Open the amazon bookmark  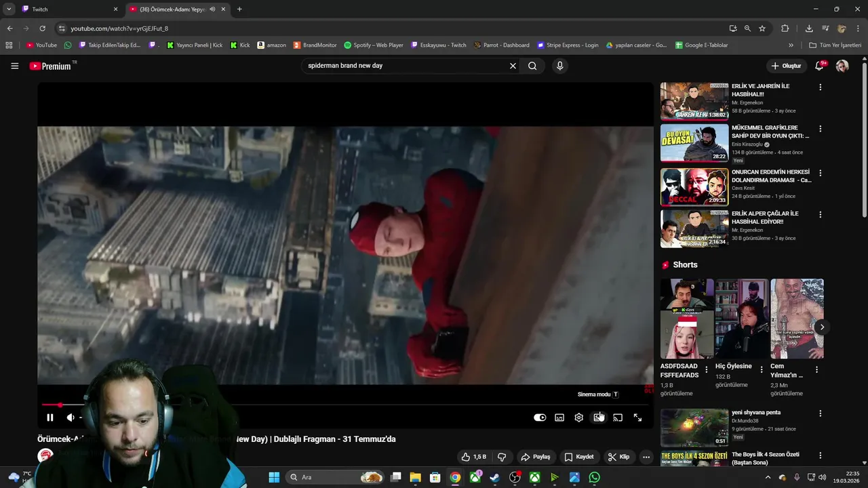pos(271,45)
